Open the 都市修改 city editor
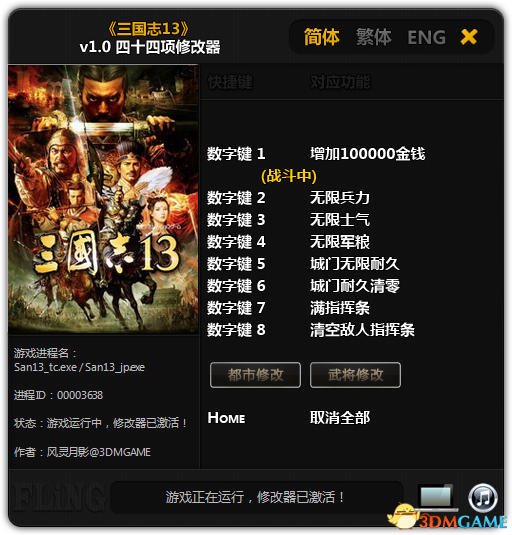 click(x=255, y=375)
